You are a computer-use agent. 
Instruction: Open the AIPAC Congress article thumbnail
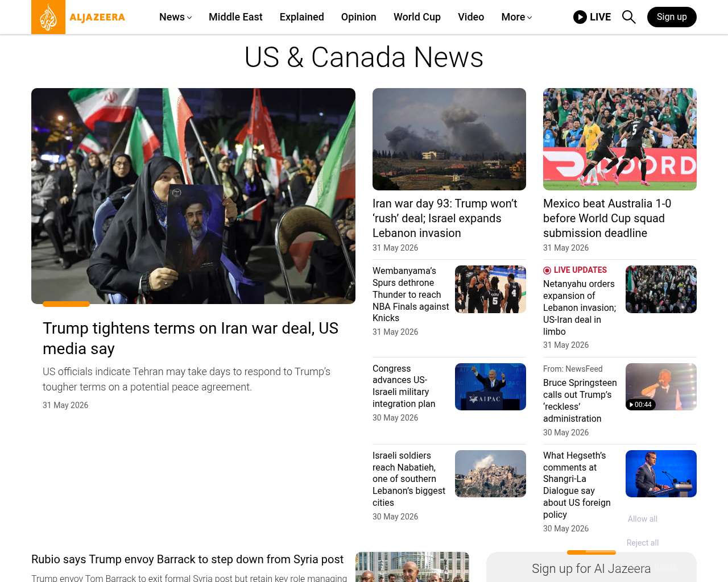(x=490, y=386)
